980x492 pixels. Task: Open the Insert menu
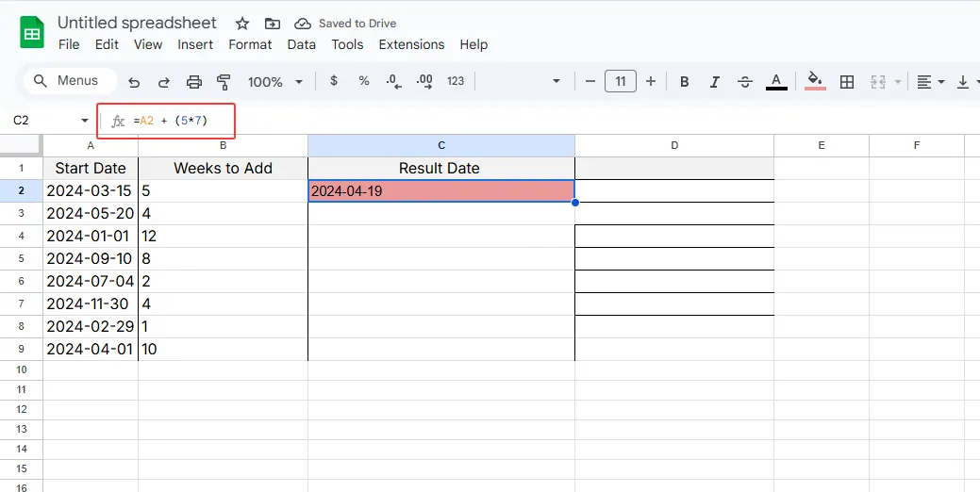(195, 44)
